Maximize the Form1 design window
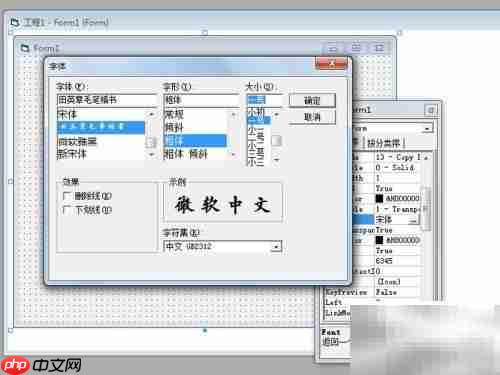Image resolution: width=500 pixels, height=375 pixels. tap(356, 48)
